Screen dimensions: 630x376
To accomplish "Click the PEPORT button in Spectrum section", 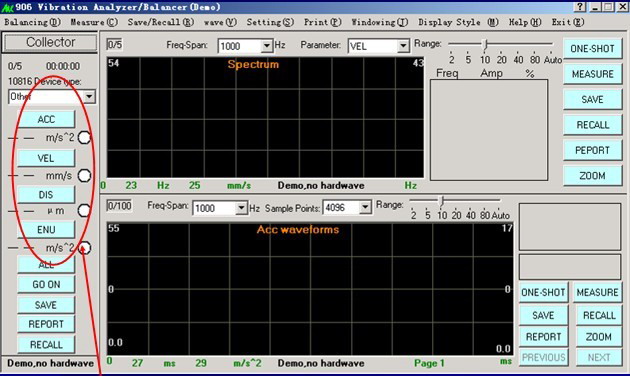I will click(592, 150).
